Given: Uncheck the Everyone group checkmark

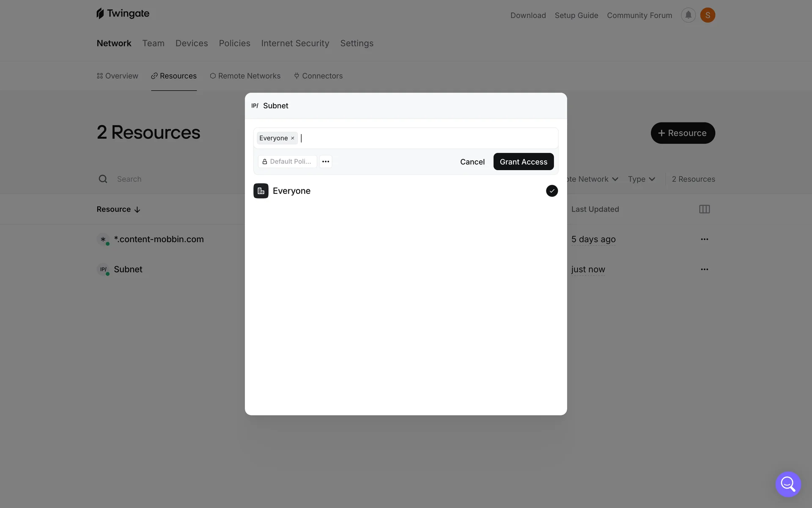Looking at the screenshot, I should click(x=551, y=191).
